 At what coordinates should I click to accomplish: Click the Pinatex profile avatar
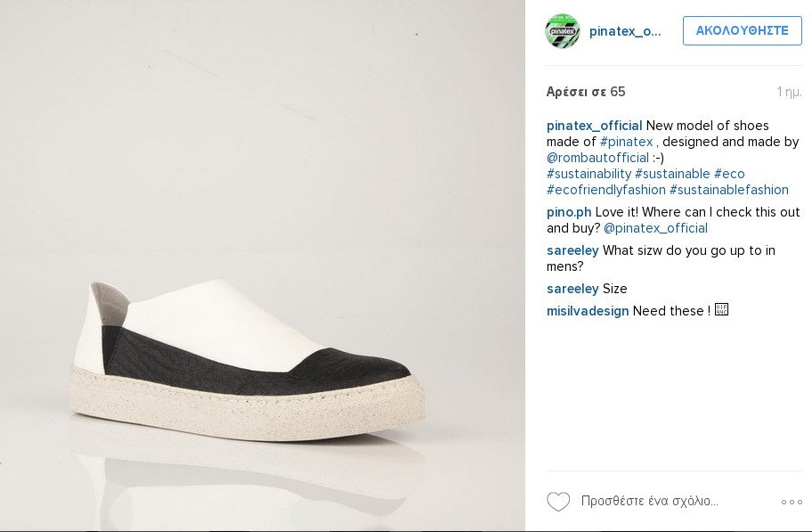tap(562, 31)
